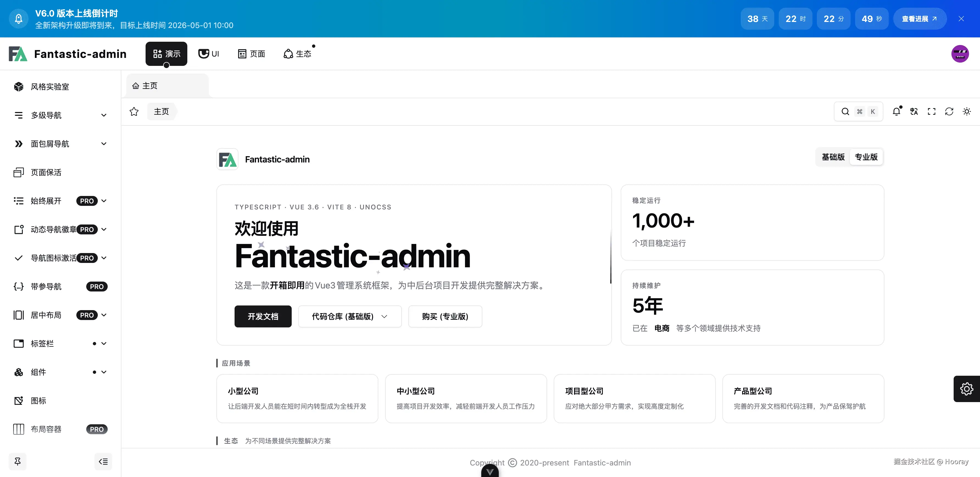Click the purple user avatar
This screenshot has height=477, width=980.
pos(960,54)
